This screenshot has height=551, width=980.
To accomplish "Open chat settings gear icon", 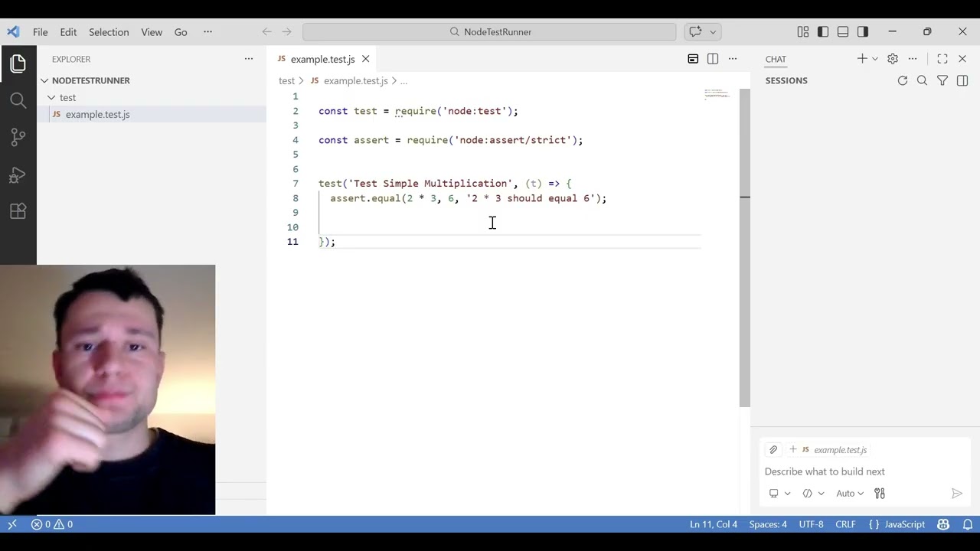I will pyautogui.click(x=893, y=59).
